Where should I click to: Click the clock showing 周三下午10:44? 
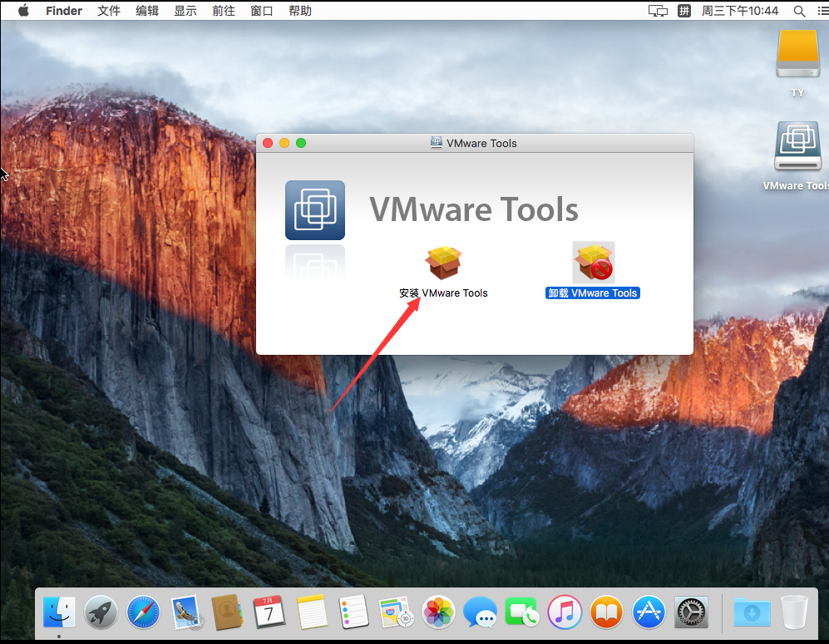pyautogui.click(x=740, y=11)
